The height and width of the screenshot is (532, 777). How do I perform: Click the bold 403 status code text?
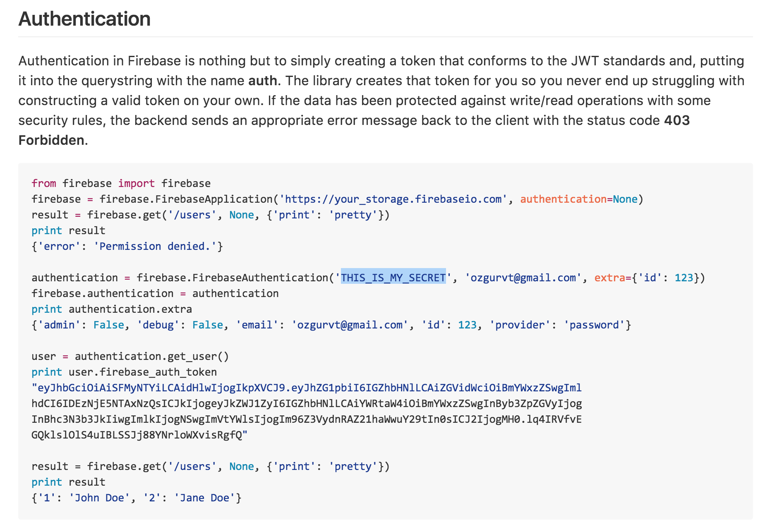[677, 120]
